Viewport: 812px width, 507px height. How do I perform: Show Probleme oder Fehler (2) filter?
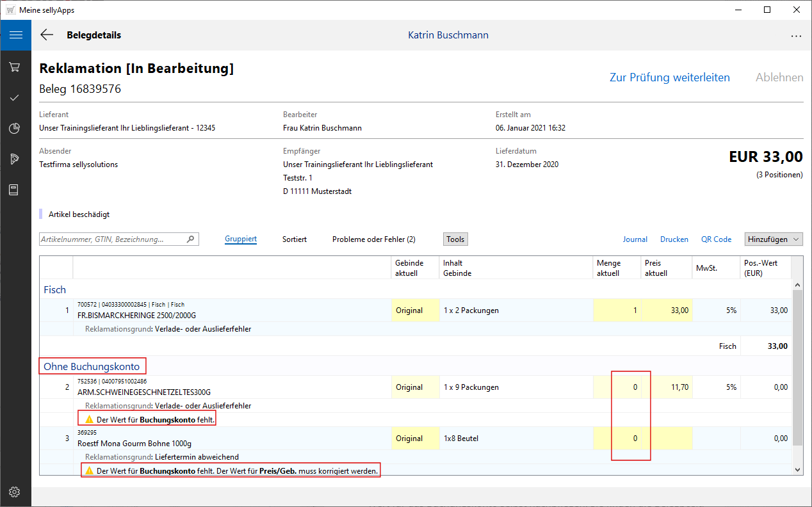(373, 239)
